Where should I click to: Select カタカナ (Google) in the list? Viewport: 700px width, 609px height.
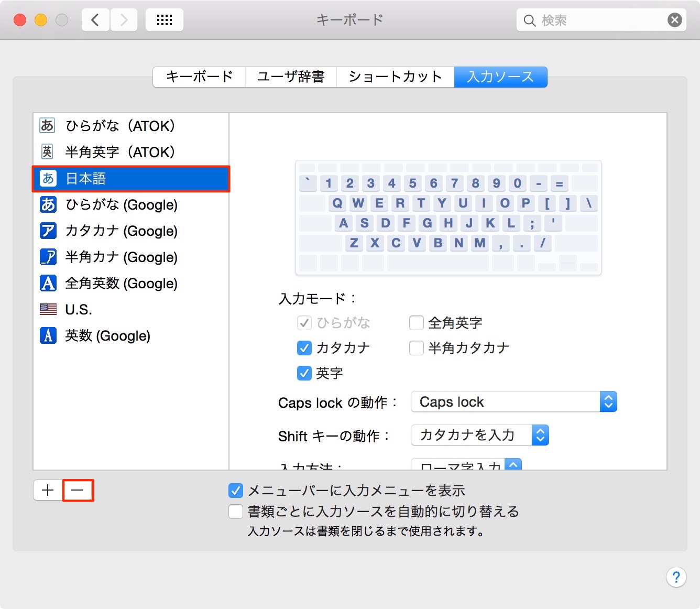tap(131, 231)
